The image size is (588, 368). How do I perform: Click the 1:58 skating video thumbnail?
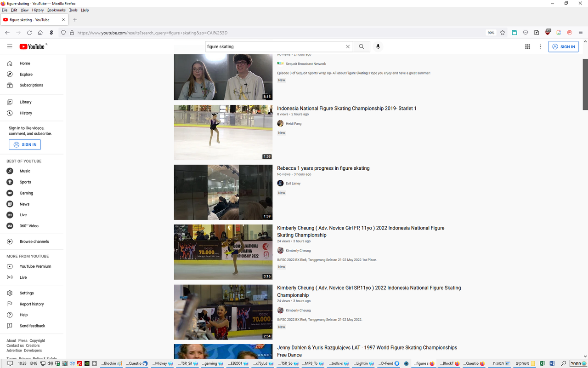[x=223, y=132]
